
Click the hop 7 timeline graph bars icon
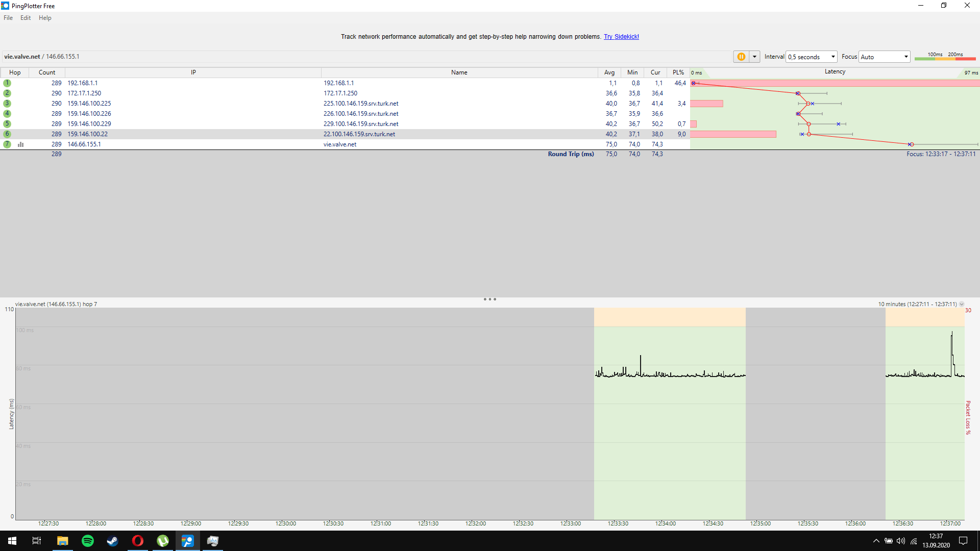[x=21, y=144]
